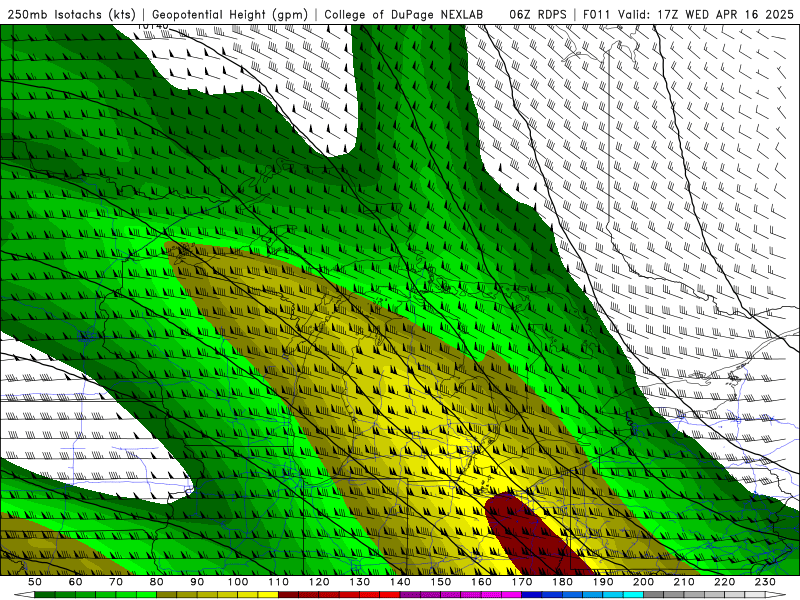Click the '200' label on the color scale
This screenshot has height=600, width=800.
pos(643,582)
